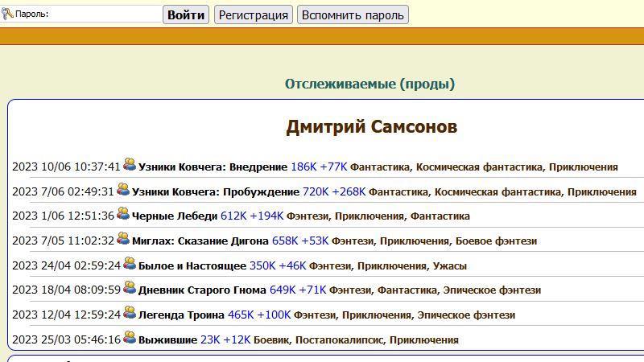644x362 pixels.
Task: Open book Выжившие
Action: coord(167,339)
